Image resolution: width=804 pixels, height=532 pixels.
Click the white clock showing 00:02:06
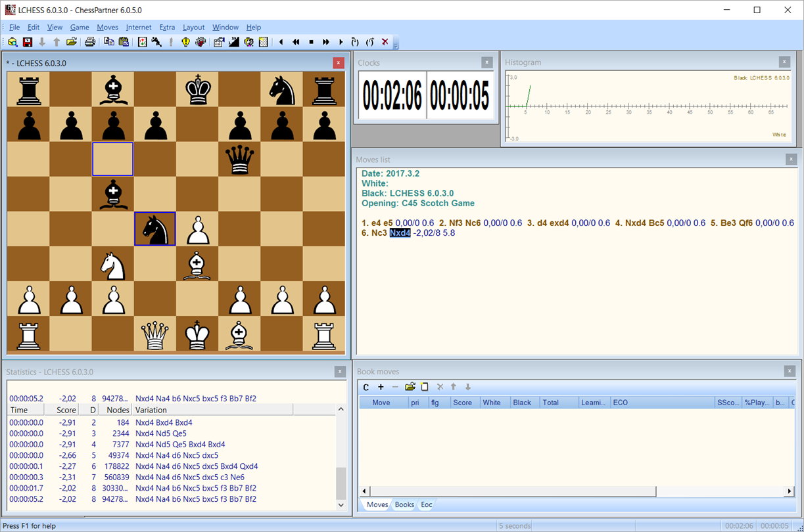(392, 97)
